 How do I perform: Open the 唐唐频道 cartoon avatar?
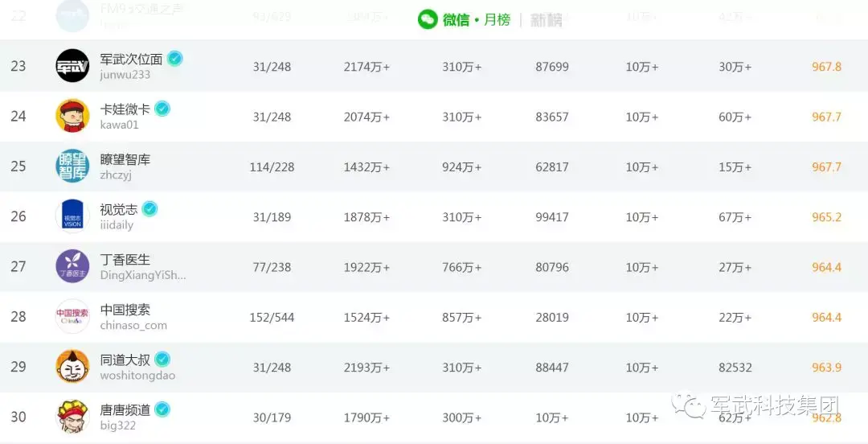tap(72, 417)
